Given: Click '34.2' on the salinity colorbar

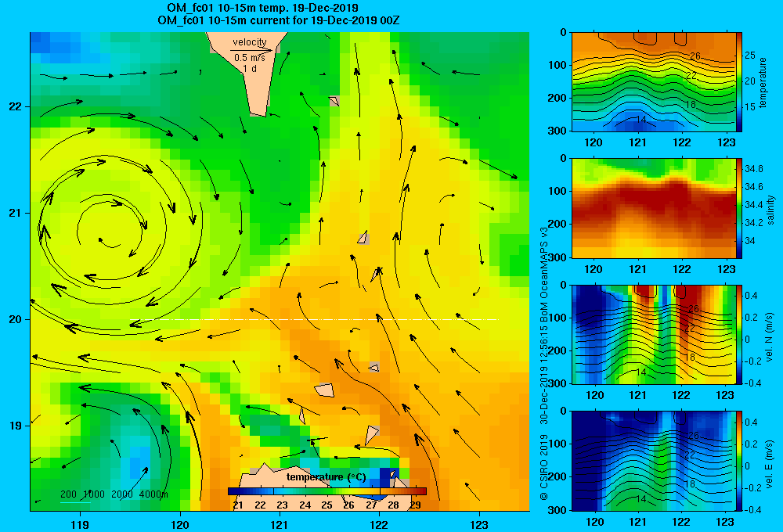Looking at the screenshot, I should (754, 223).
